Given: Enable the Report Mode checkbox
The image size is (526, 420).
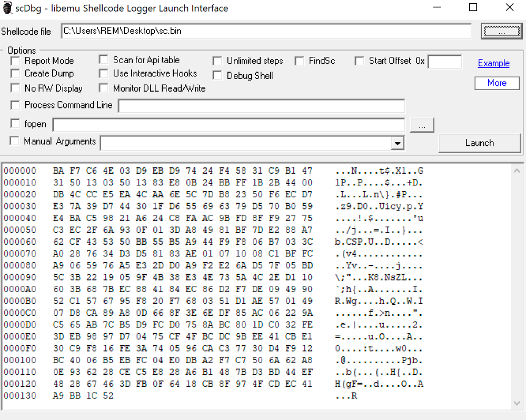Looking at the screenshot, I should (x=15, y=61).
